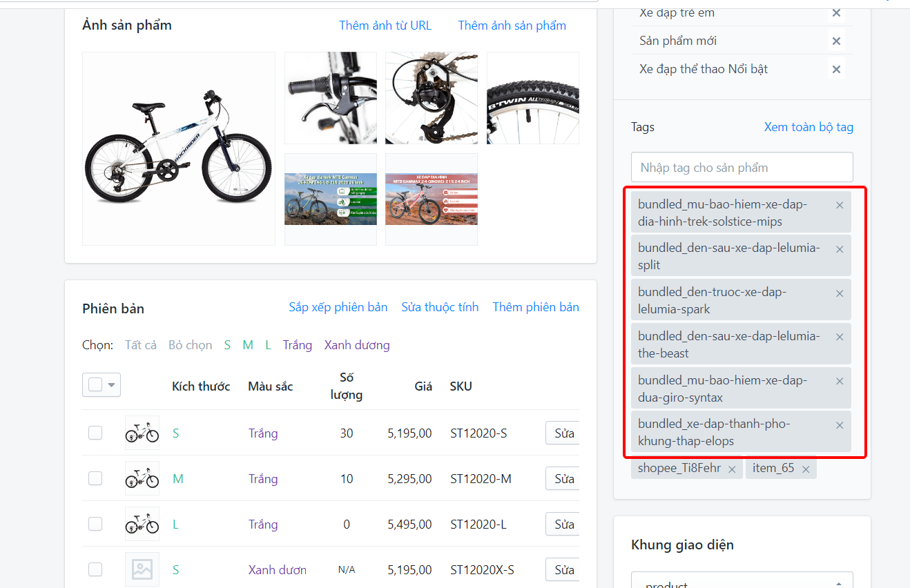910x588 pixels.
Task: Open the Sắp xếp phiên bản link
Action: [x=338, y=307]
